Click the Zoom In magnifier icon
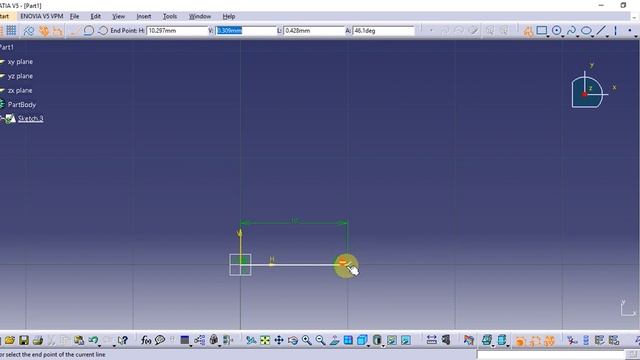This screenshot has width=640, height=360. pyautogui.click(x=307, y=340)
